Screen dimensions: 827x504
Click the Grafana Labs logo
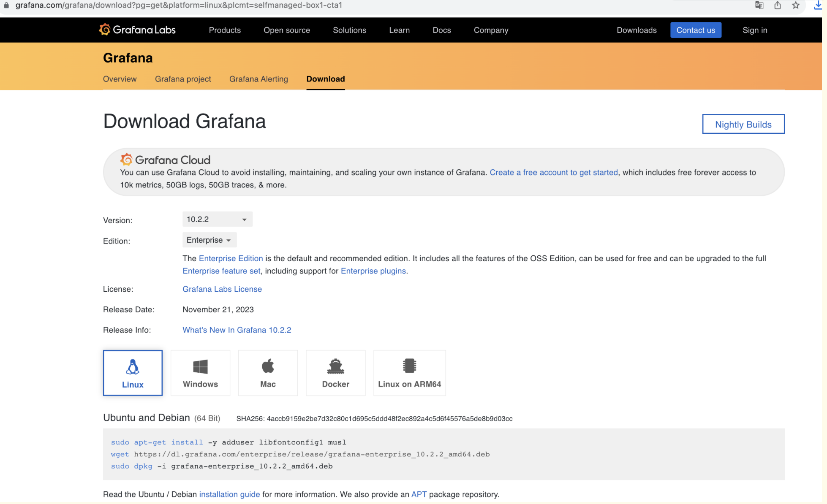tap(137, 30)
